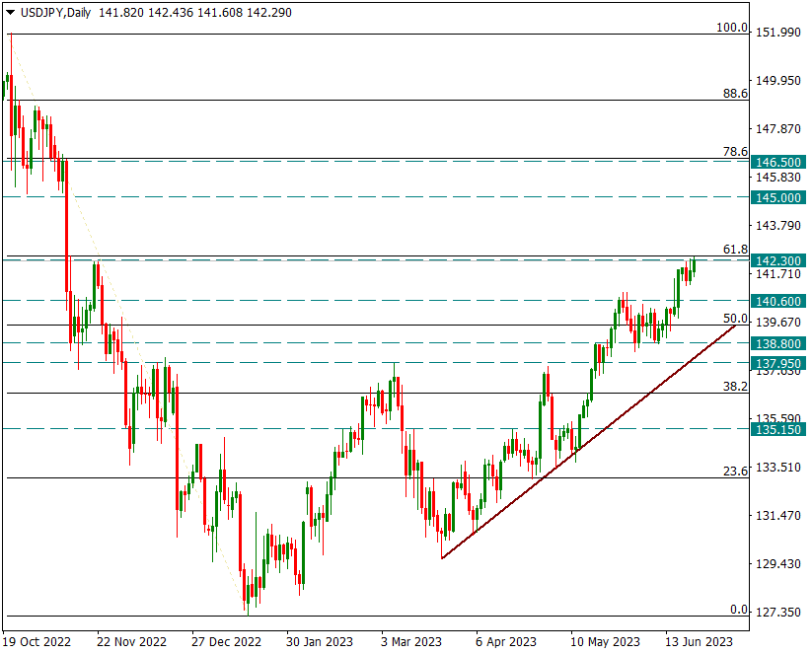812x654 pixels.
Task: Select the dark red ascending trendline
Action: pos(588,442)
